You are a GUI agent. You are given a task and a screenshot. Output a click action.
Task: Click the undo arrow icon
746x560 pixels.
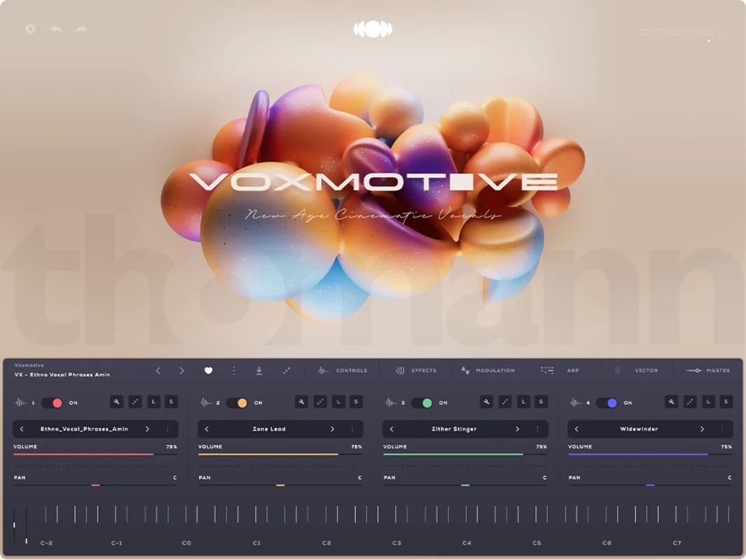point(57,29)
